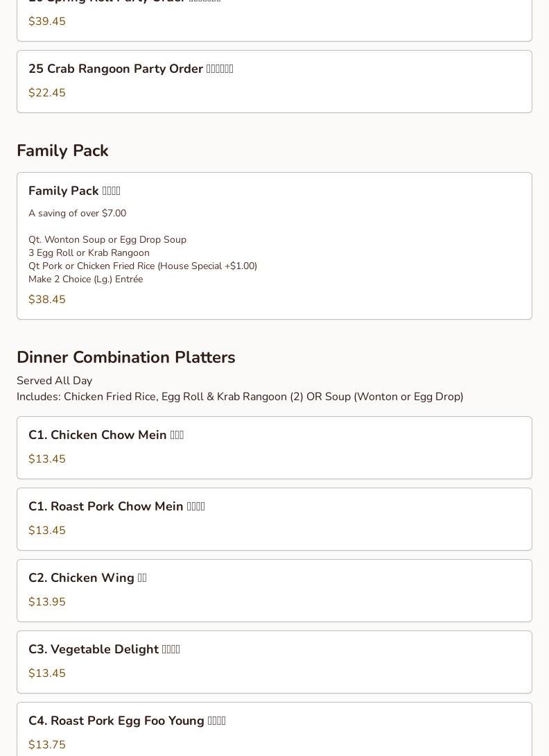Select C1. Chicken Chow Mein platter

click(106, 435)
